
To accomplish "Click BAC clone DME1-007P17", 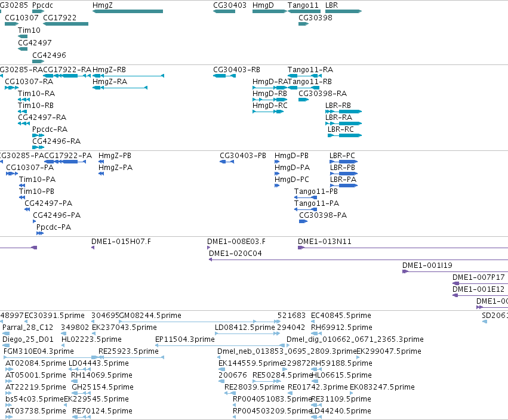I will (x=480, y=283).
